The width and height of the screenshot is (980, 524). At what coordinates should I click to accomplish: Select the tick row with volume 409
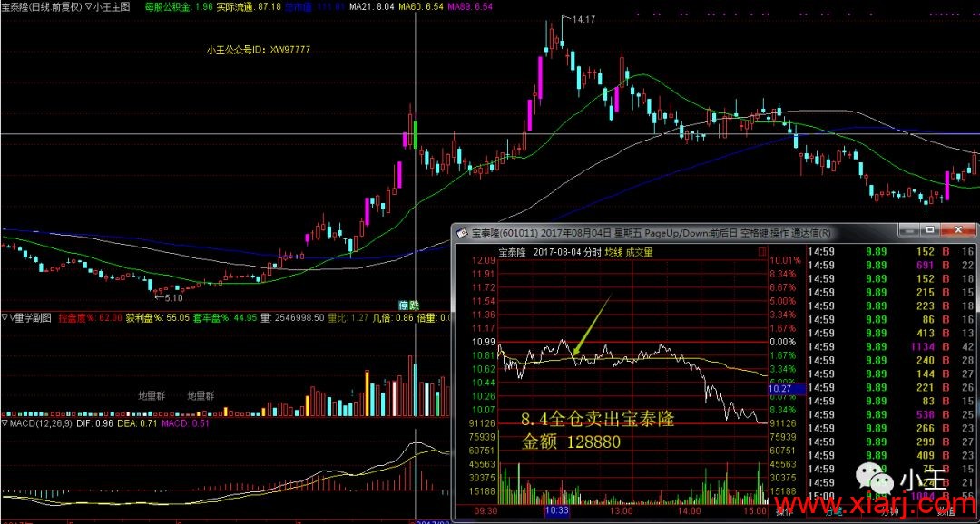click(x=891, y=455)
